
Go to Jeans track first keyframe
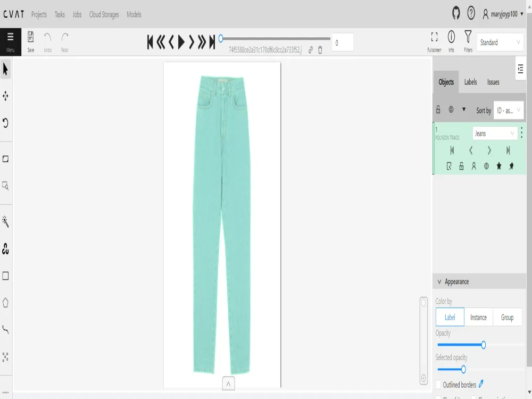(x=452, y=151)
